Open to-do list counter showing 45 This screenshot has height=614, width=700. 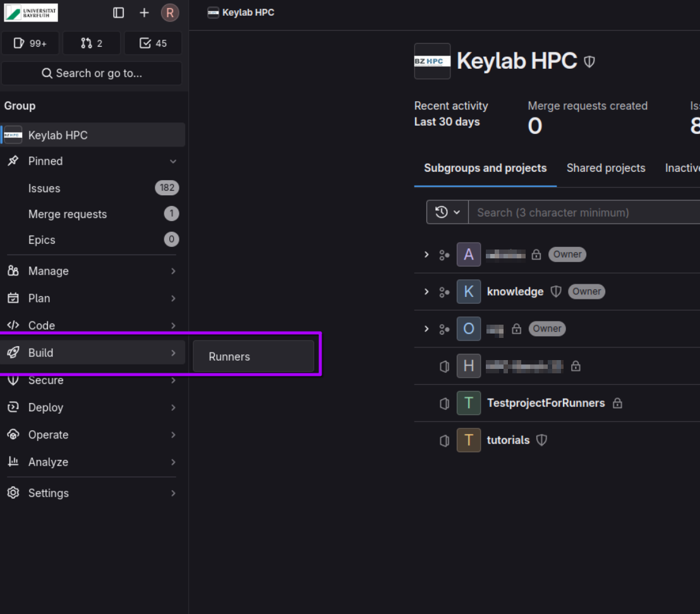(153, 44)
